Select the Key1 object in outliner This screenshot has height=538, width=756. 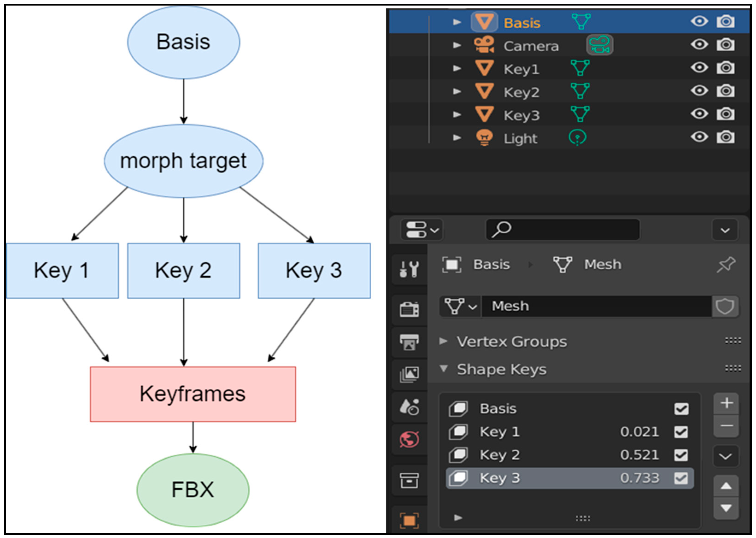(521, 69)
